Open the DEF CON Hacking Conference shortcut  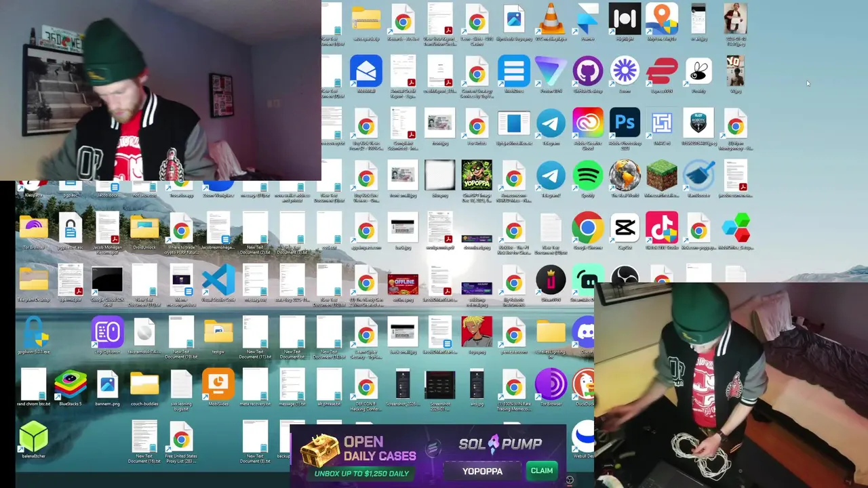(x=366, y=386)
